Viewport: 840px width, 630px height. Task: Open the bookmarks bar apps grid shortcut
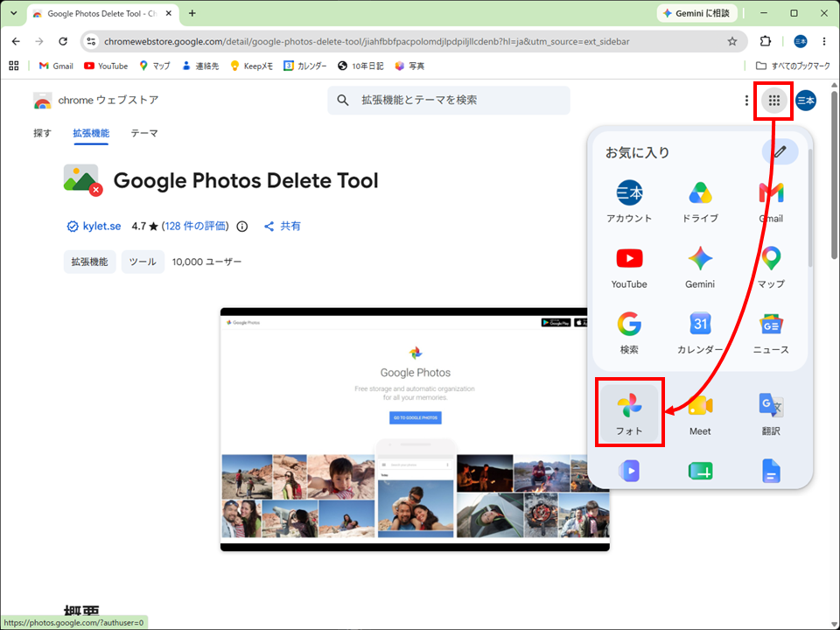[x=14, y=66]
